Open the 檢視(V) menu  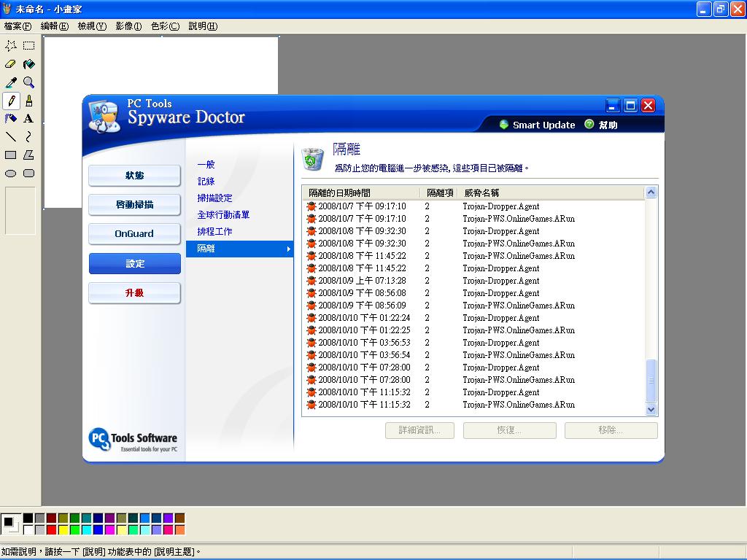coord(92,26)
